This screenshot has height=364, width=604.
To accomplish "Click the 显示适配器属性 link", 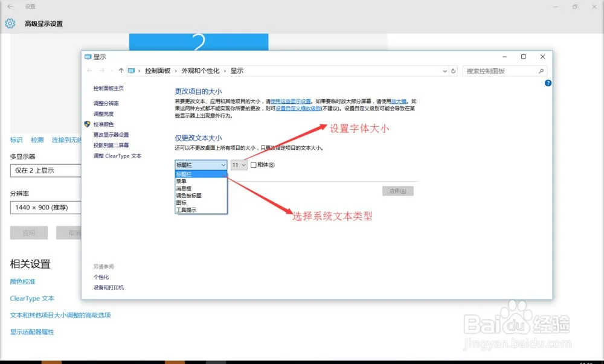I will click(31, 332).
